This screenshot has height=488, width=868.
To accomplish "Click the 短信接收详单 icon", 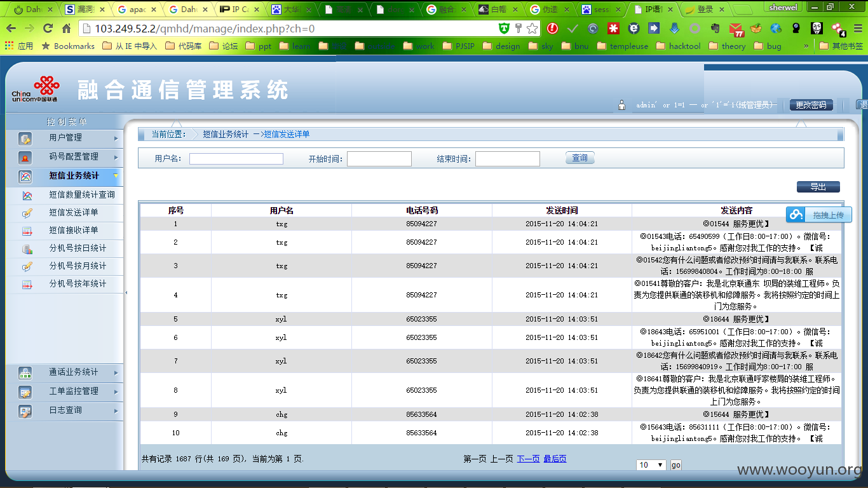I will pyautogui.click(x=27, y=231).
